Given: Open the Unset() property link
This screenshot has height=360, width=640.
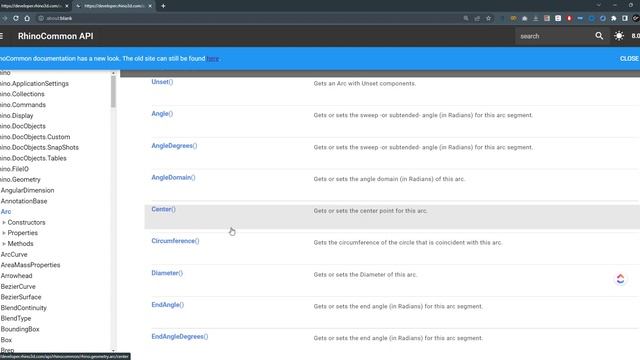Looking at the screenshot, I should [162, 82].
